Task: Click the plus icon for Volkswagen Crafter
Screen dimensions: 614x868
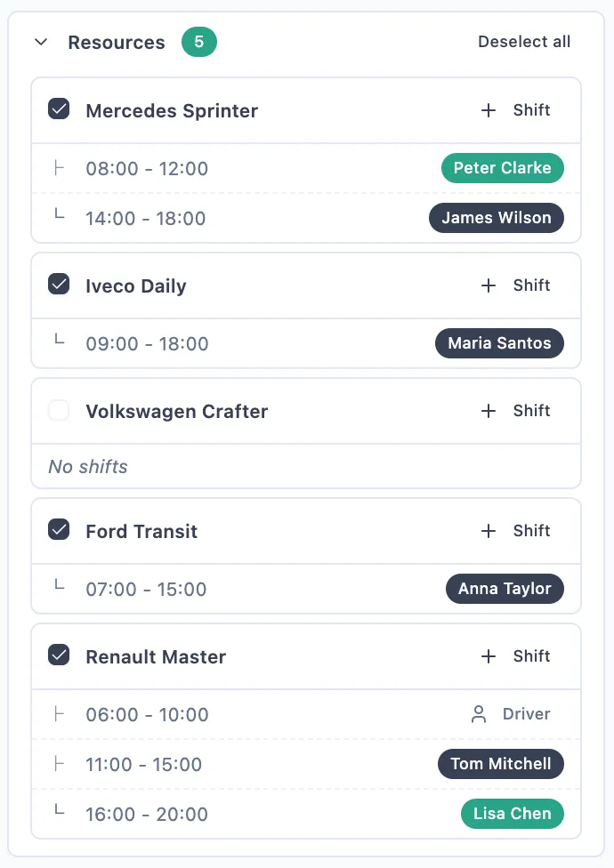Action: pyautogui.click(x=488, y=411)
